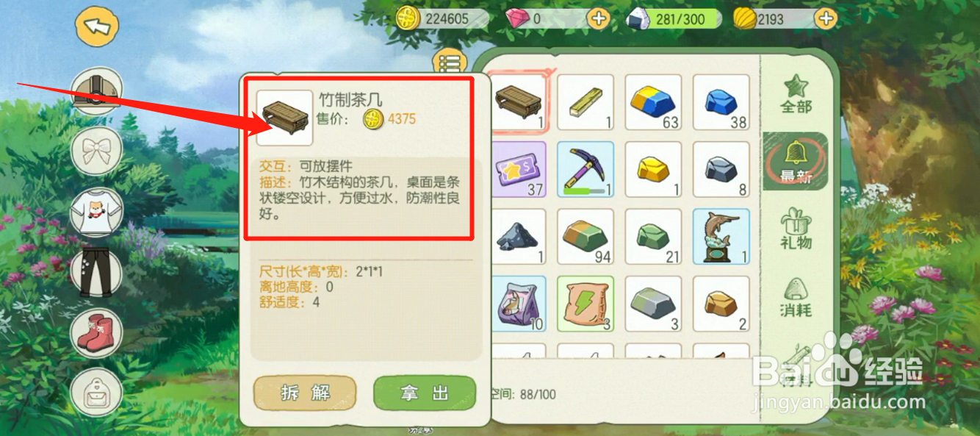Add more shell currency with plus
The height and width of the screenshot is (436, 980).
tap(826, 18)
